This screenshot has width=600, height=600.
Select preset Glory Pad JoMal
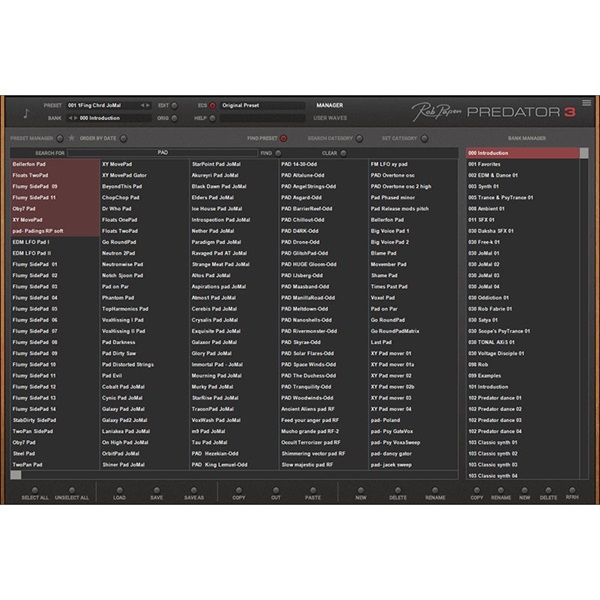tap(234, 353)
